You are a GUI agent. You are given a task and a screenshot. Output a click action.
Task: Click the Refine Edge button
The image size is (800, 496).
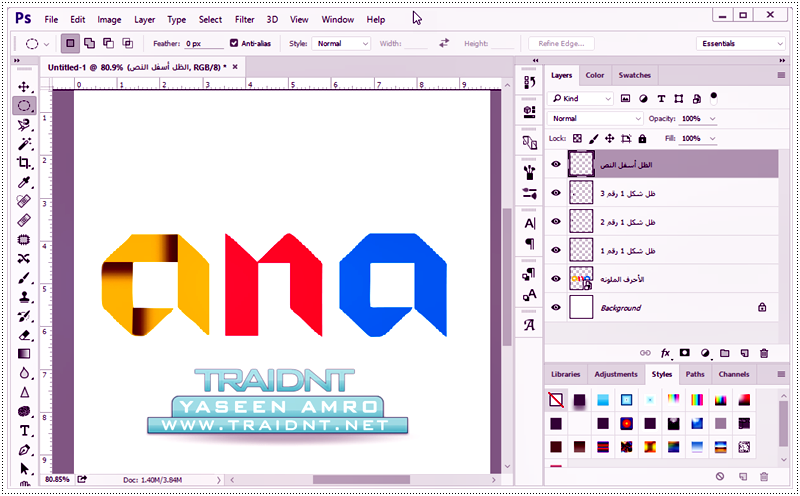coord(561,43)
